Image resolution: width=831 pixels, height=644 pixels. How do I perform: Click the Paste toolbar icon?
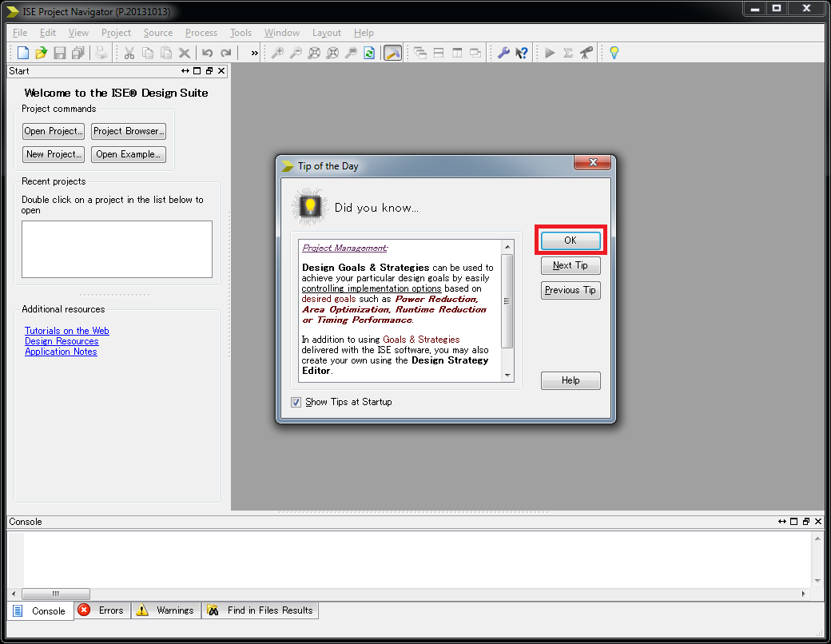[166, 53]
